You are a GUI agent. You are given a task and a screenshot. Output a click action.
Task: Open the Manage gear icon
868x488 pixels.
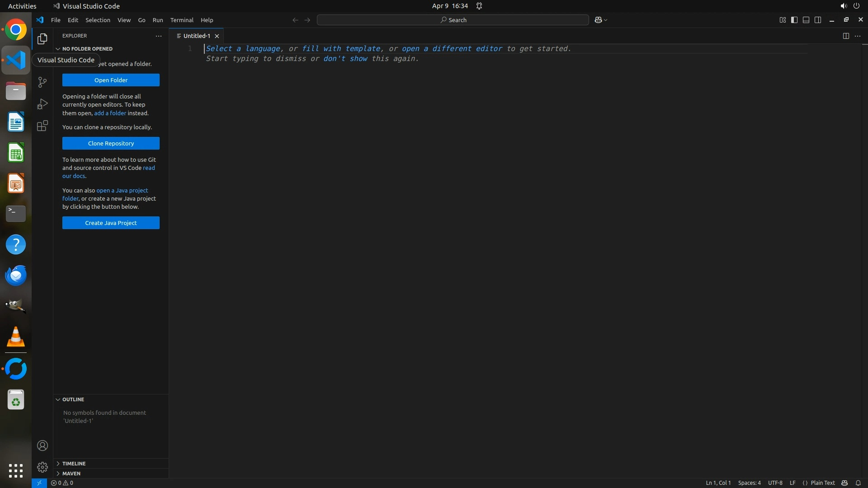(x=42, y=467)
